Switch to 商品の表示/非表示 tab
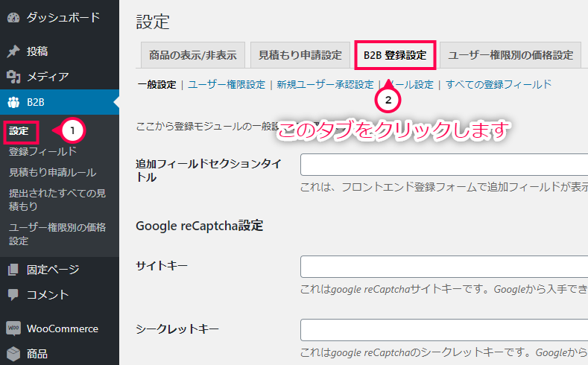This screenshot has width=588, height=365. coord(193,55)
